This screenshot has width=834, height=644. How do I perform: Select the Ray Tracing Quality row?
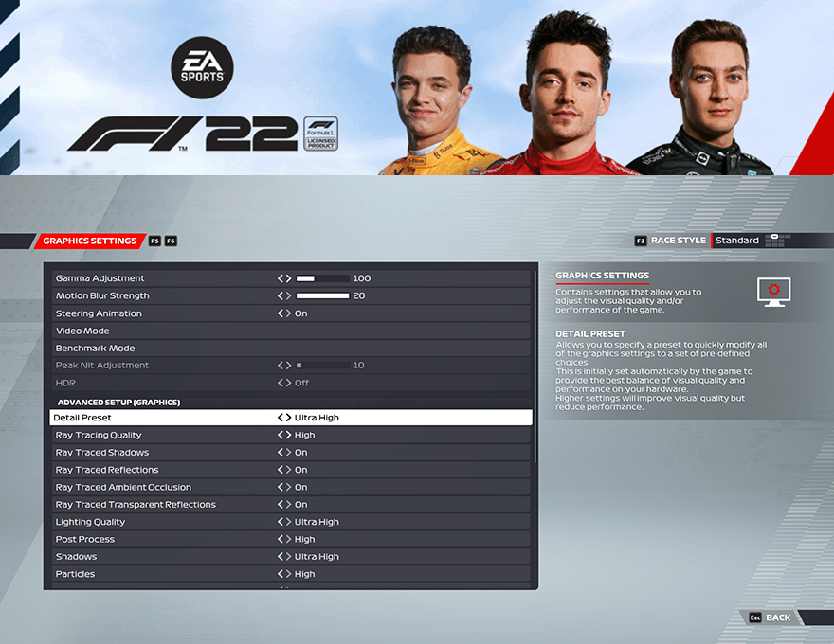291,436
